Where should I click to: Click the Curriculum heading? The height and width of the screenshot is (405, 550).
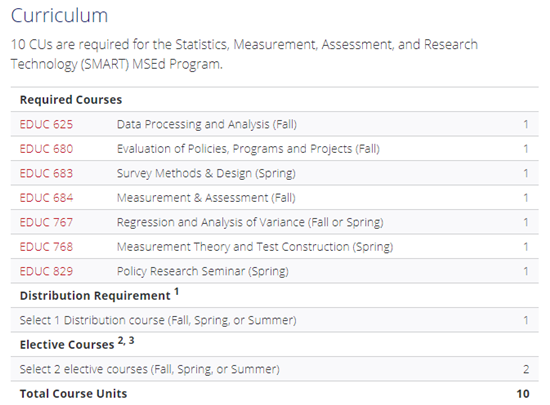59,16
